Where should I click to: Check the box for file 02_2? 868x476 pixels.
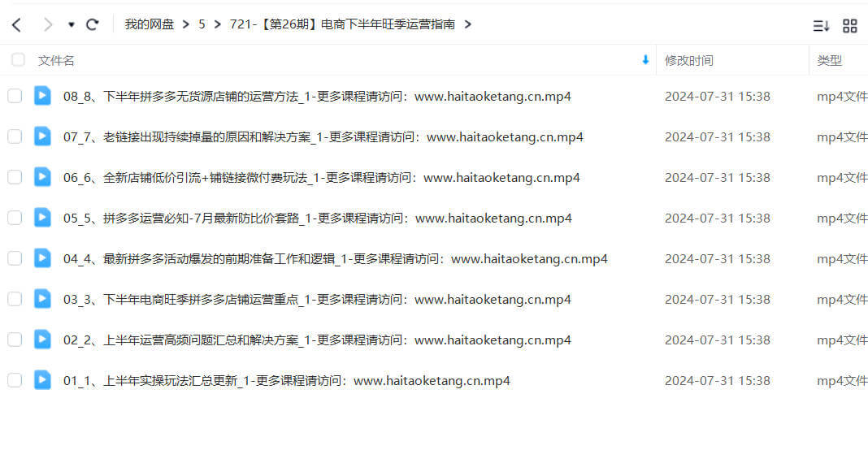point(15,340)
